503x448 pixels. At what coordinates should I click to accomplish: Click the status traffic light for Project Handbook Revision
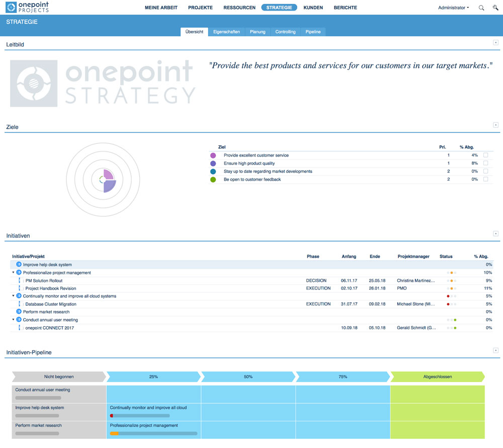[451, 288]
